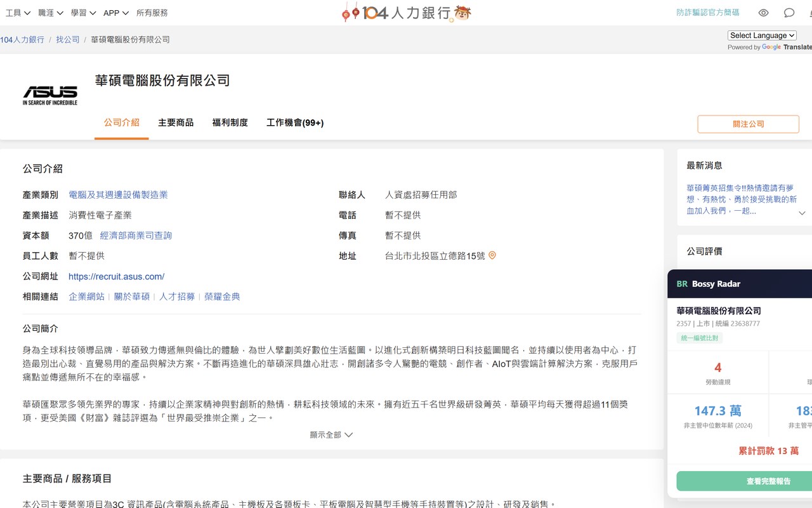Viewport: 812px width, 508px height.
Task: Click the 勞動違規 count 4
Action: [x=718, y=368]
